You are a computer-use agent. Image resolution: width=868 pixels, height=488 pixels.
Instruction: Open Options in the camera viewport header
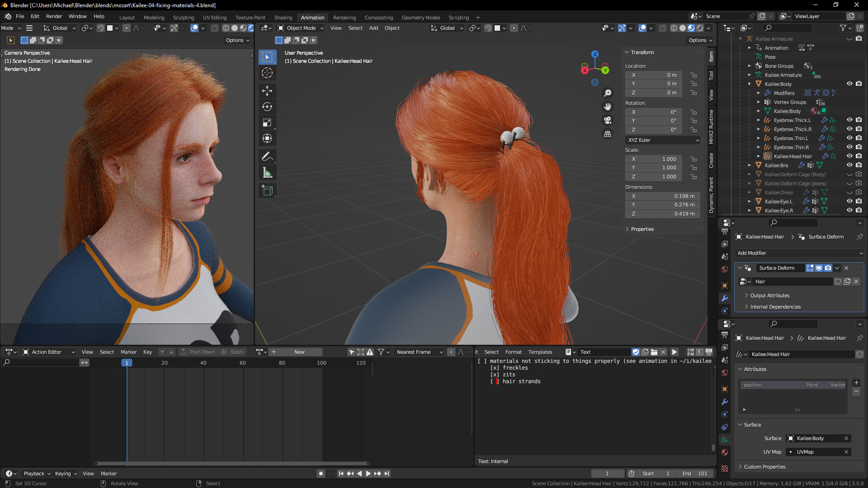pyautogui.click(x=238, y=40)
